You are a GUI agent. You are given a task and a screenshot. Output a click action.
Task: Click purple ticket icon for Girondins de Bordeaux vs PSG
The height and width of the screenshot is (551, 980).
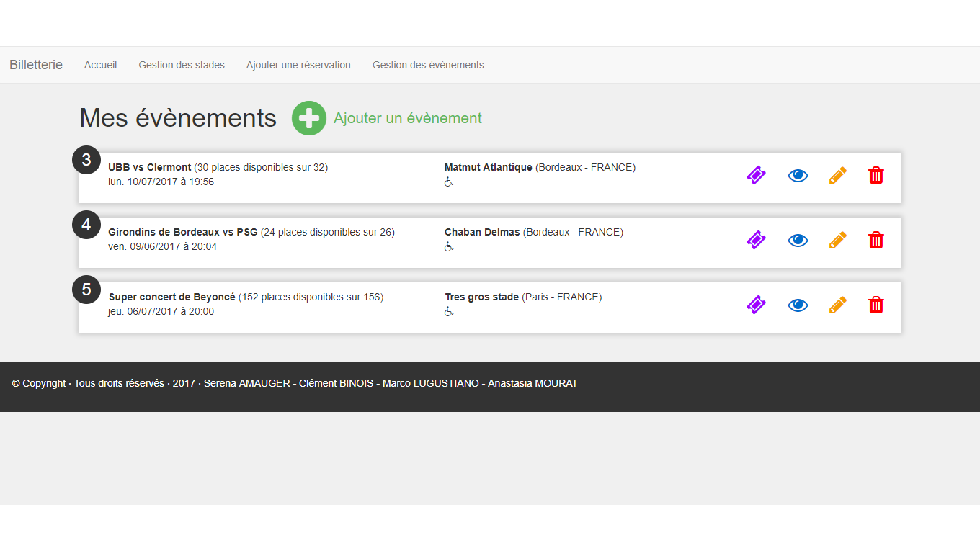756,240
